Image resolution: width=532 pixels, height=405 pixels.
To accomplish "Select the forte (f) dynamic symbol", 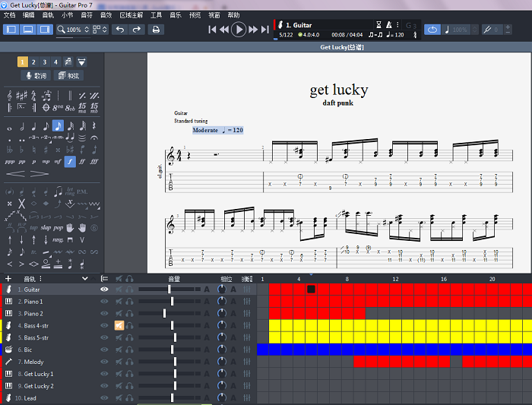I will tap(70, 161).
